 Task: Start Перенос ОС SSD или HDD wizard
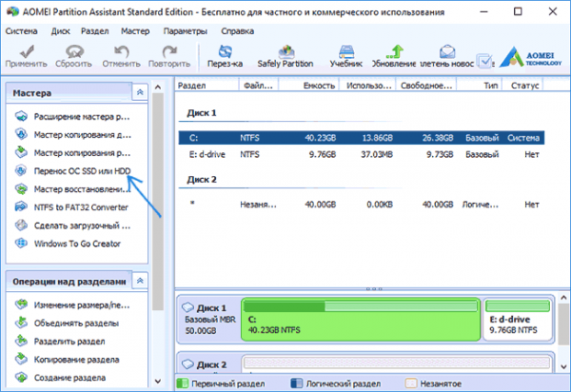point(82,170)
